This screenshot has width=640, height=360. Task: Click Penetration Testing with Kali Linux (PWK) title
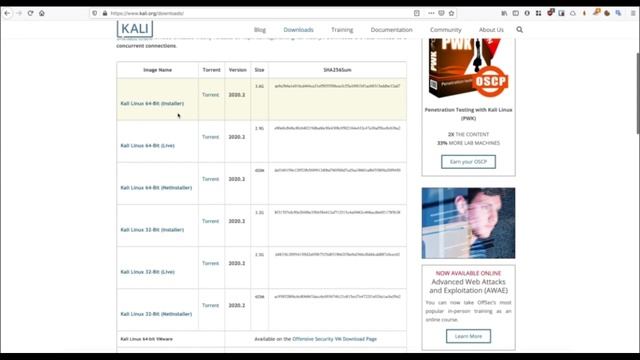pyautogui.click(x=468, y=114)
